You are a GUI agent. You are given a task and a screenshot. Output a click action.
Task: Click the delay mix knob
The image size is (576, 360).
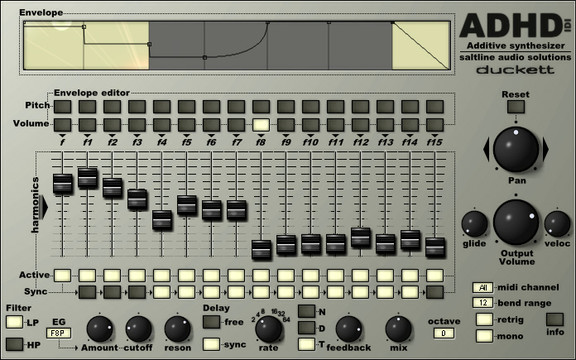(399, 329)
